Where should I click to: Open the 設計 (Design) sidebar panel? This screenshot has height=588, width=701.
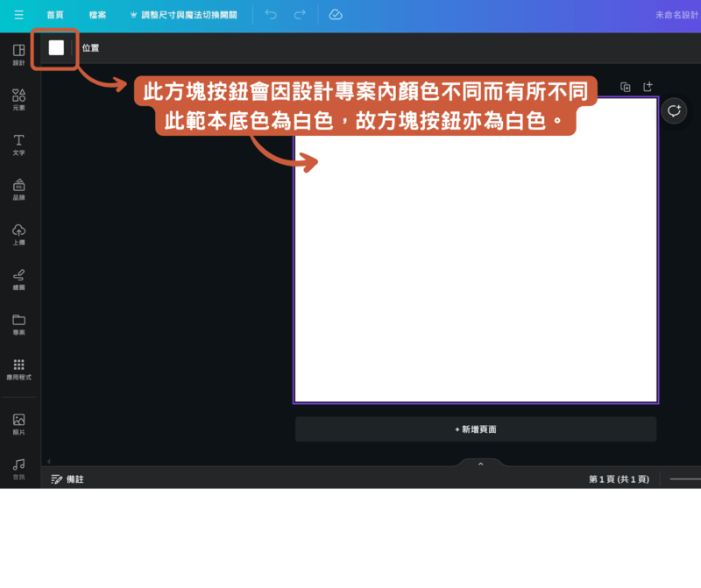(18, 54)
